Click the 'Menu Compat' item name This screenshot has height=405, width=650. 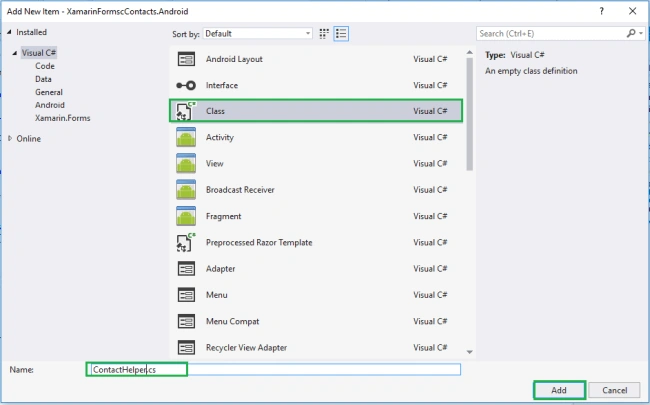tap(233, 321)
